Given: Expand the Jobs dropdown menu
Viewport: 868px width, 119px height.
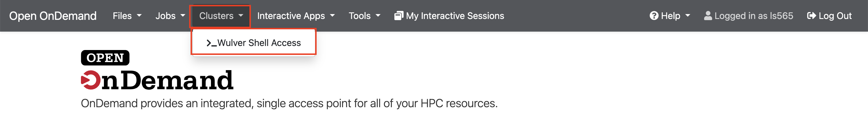Looking at the screenshot, I should pyautogui.click(x=170, y=16).
